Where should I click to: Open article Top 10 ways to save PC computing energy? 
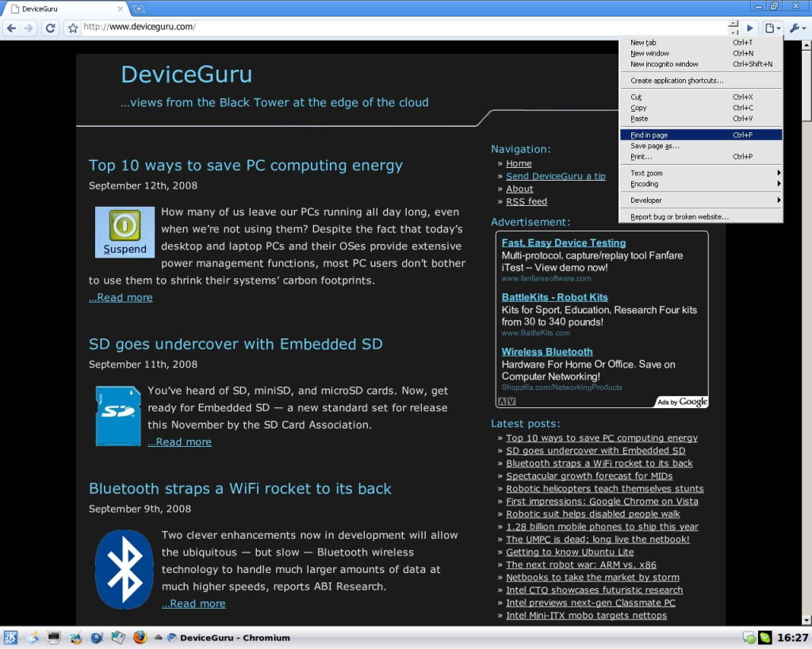pyautogui.click(x=246, y=166)
